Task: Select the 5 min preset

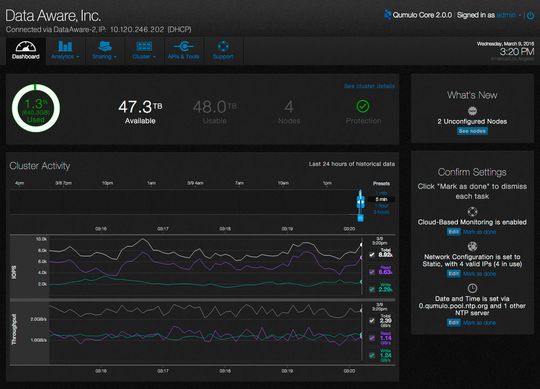Action: [381, 199]
